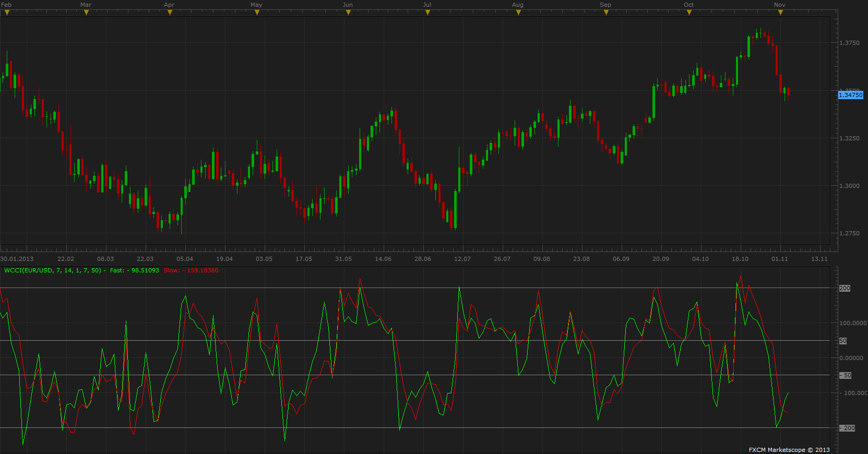Image resolution: width=868 pixels, height=454 pixels.
Task: Click the Mar month triangle marker
Action: point(86,13)
